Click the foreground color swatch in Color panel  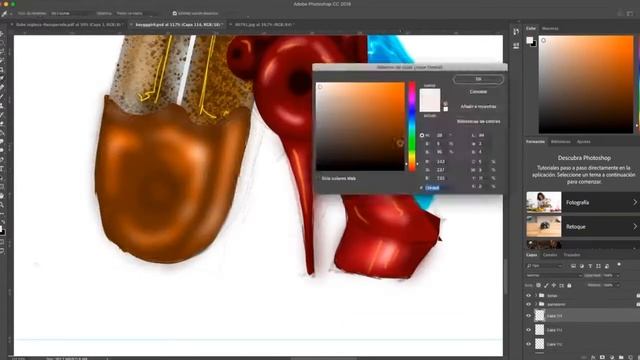pyautogui.click(x=530, y=40)
